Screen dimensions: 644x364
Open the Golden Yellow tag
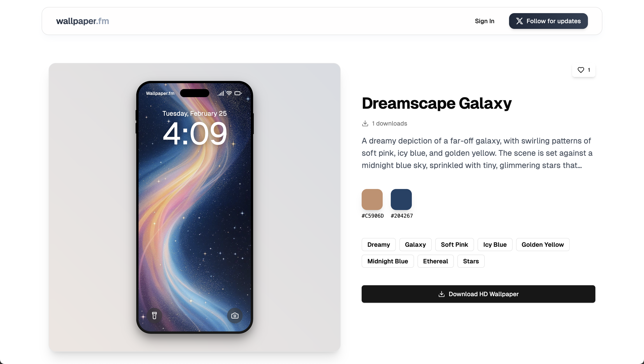point(543,245)
